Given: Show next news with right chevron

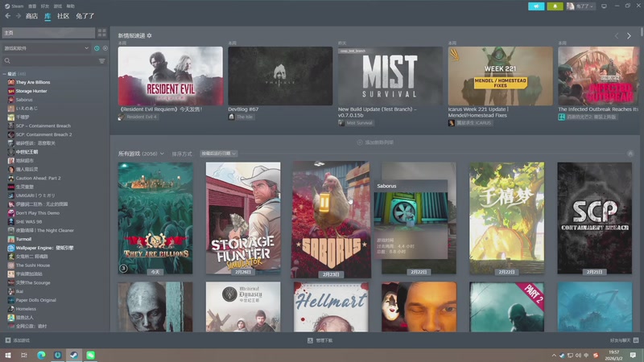Looking at the screenshot, I should [629, 36].
